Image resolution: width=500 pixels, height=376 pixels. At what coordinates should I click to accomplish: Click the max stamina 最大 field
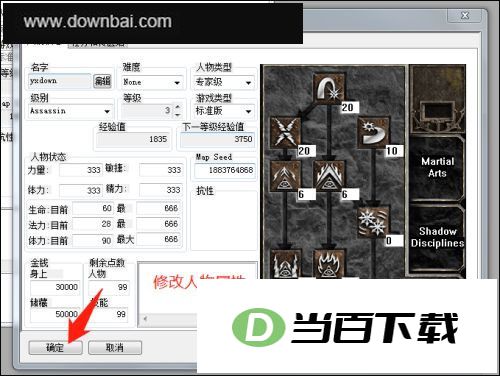click(159, 240)
